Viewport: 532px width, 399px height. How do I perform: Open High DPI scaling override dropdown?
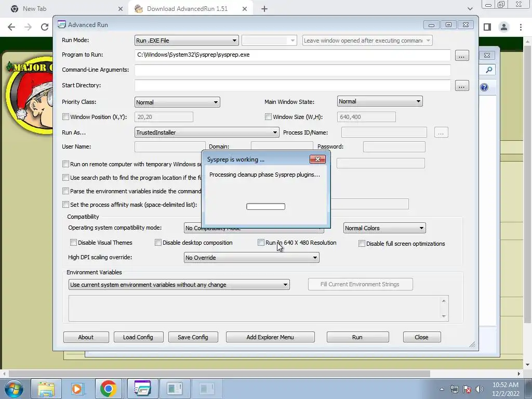click(251, 258)
